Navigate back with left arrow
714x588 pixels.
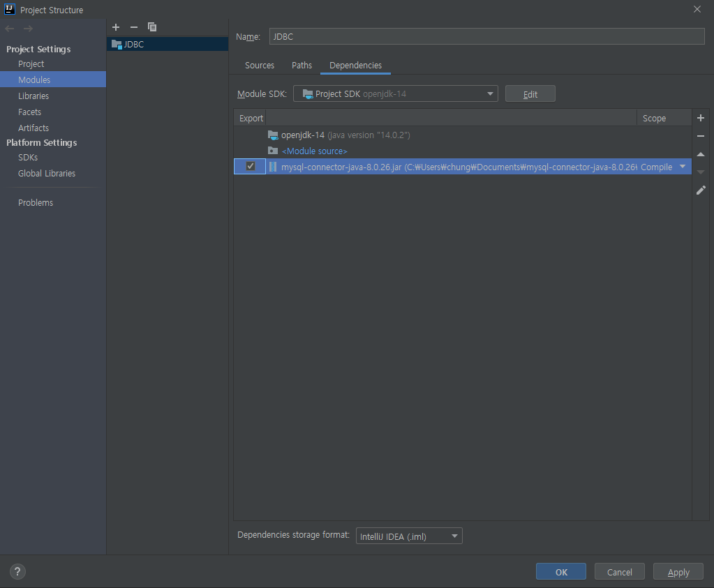pos(10,29)
